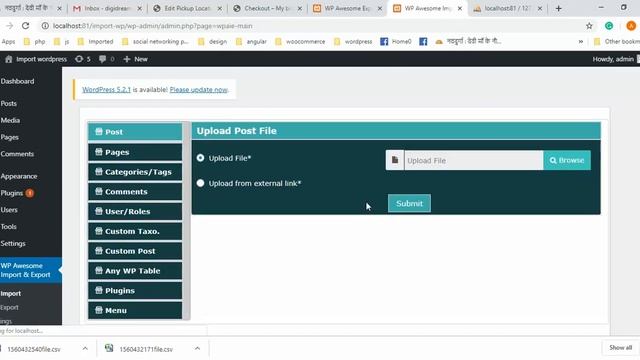Click the updates icon in admin bar

[x=79, y=59]
